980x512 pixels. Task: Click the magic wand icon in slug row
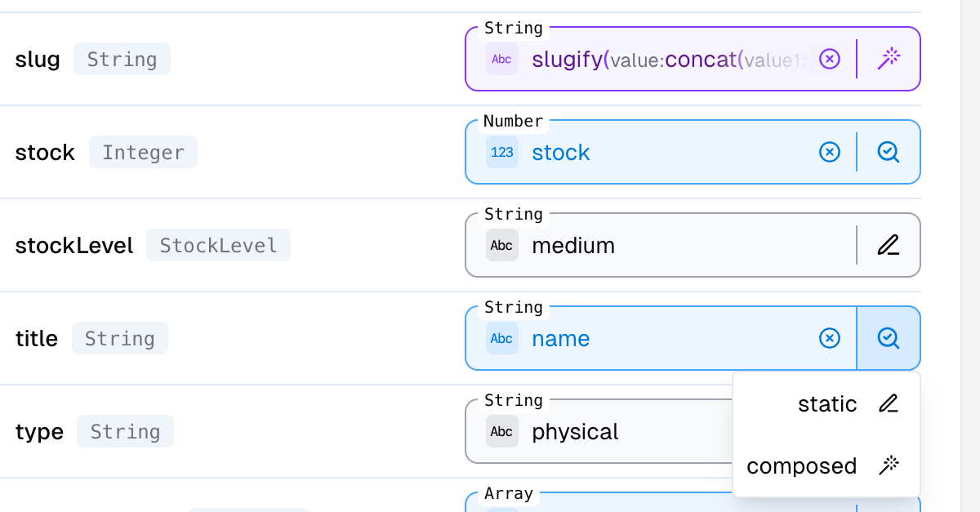tap(889, 59)
